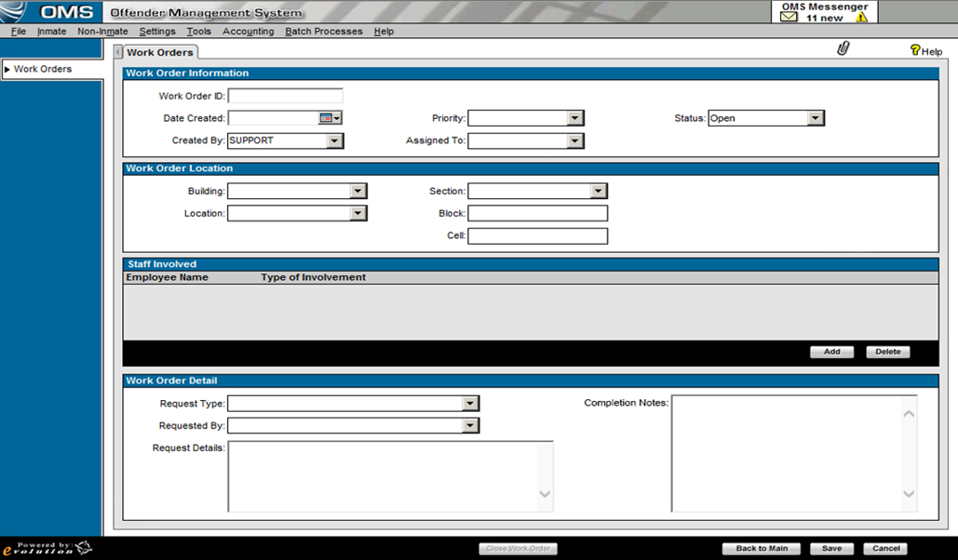Open the Building dropdown list
The width and height of the screenshot is (958, 560).
tap(358, 191)
